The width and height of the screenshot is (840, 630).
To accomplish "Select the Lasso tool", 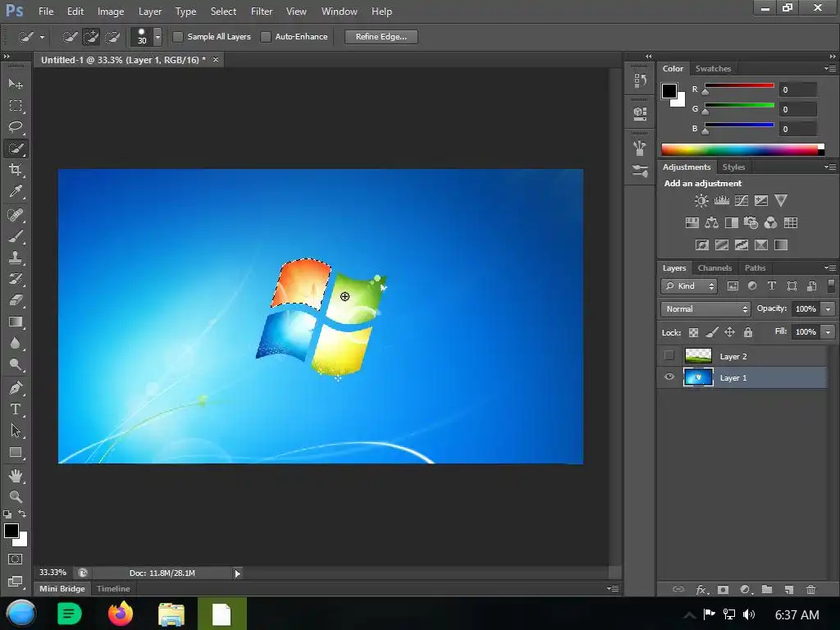I will [x=16, y=127].
